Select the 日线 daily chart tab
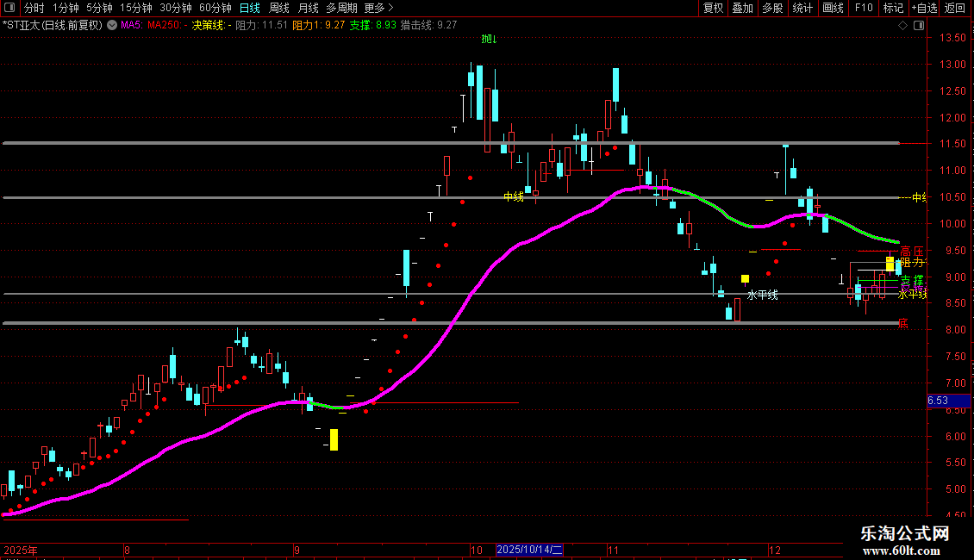 pos(250,8)
